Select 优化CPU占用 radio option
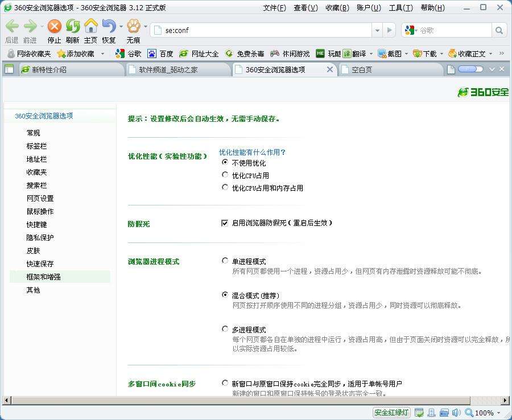The width and height of the screenshot is (512, 420). click(x=225, y=174)
